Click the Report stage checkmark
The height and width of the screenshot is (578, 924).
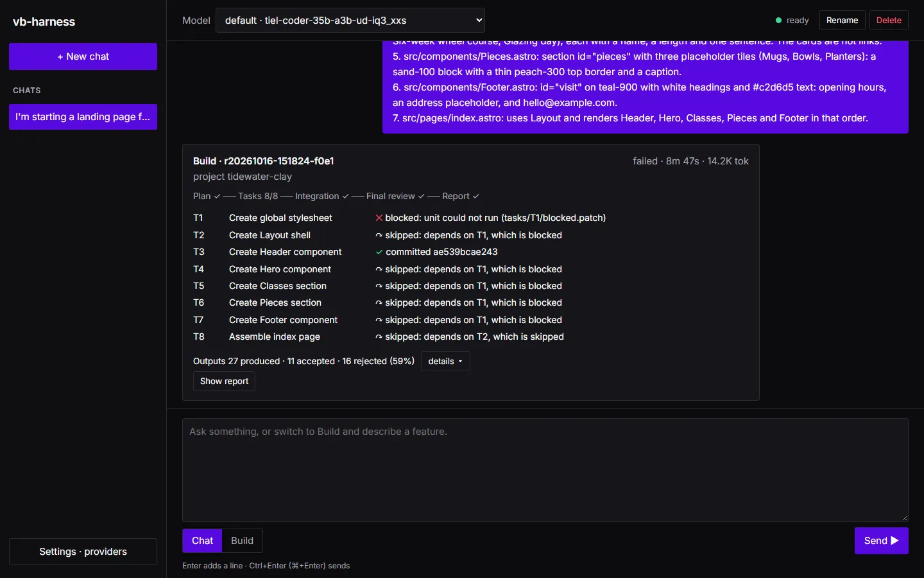(x=476, y=197)
